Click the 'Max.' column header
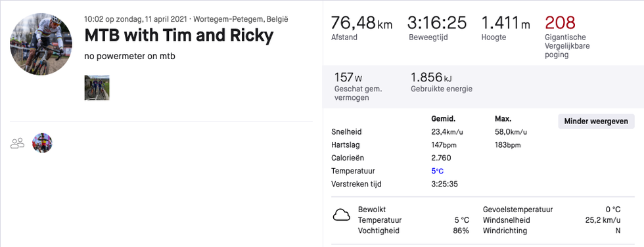This screenshot has height=247, width=644. click(x=503, y=119)
